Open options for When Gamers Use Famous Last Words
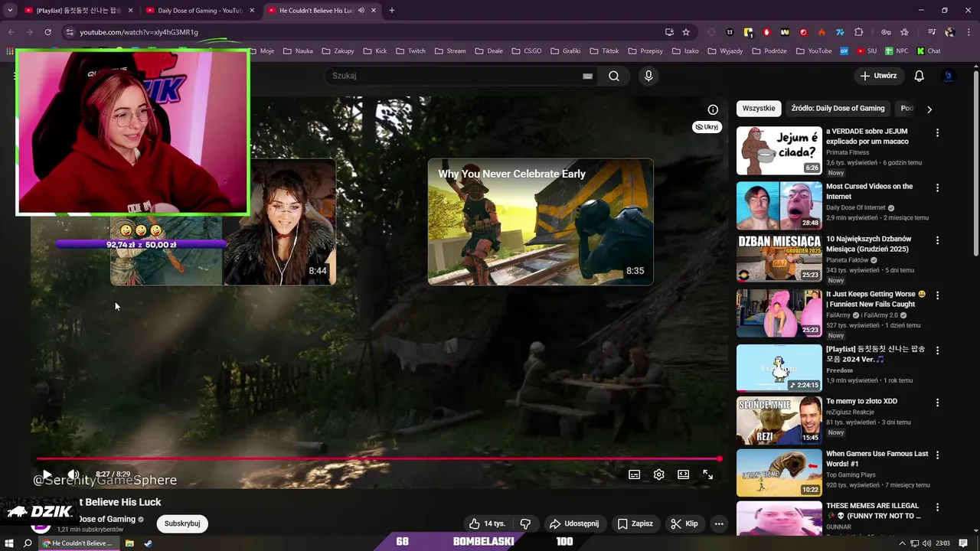The width and height of the screenshot is (980, 551). 937,455
